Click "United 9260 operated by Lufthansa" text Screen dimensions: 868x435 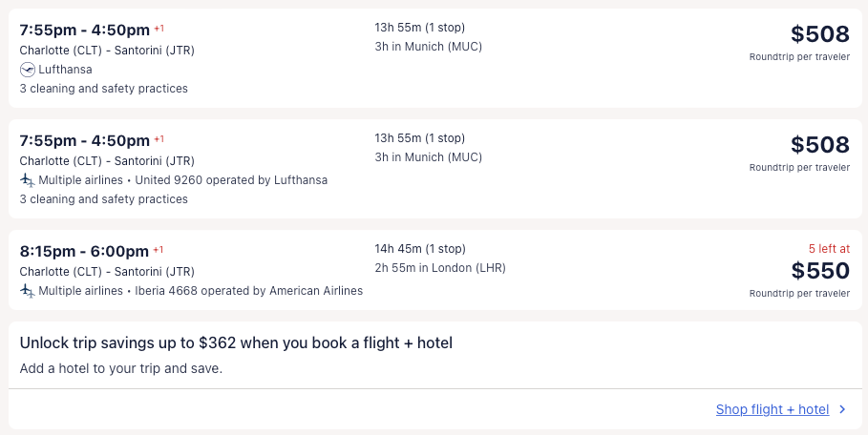click(231, 179)
